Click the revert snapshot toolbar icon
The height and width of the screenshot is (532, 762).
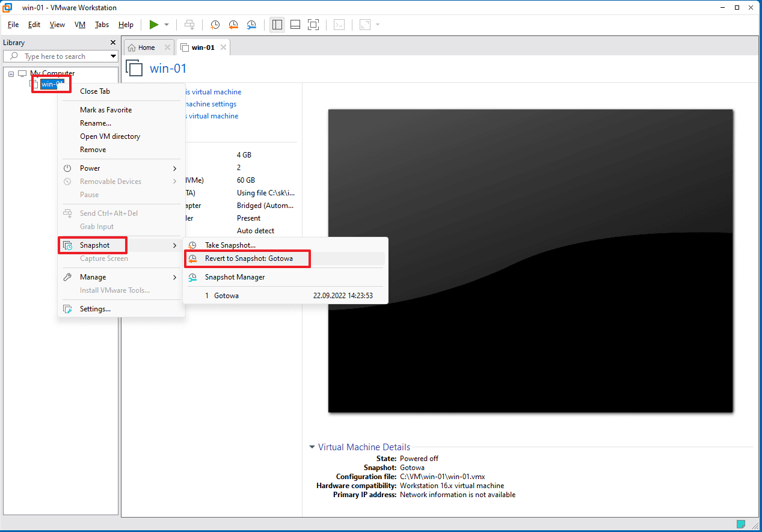pos(233,25)
